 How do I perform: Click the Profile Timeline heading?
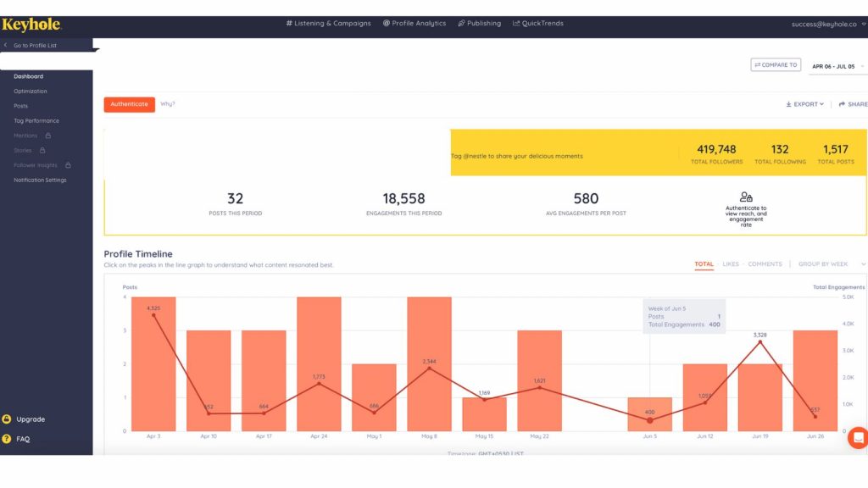(x=138, y=254)
